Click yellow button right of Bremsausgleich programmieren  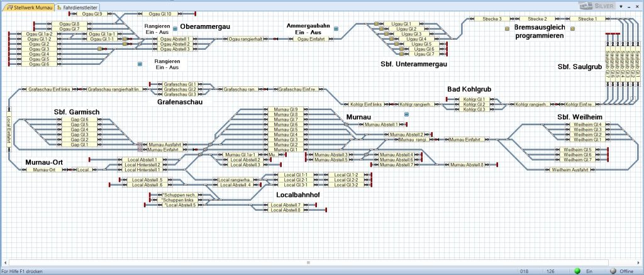point(572,29)
